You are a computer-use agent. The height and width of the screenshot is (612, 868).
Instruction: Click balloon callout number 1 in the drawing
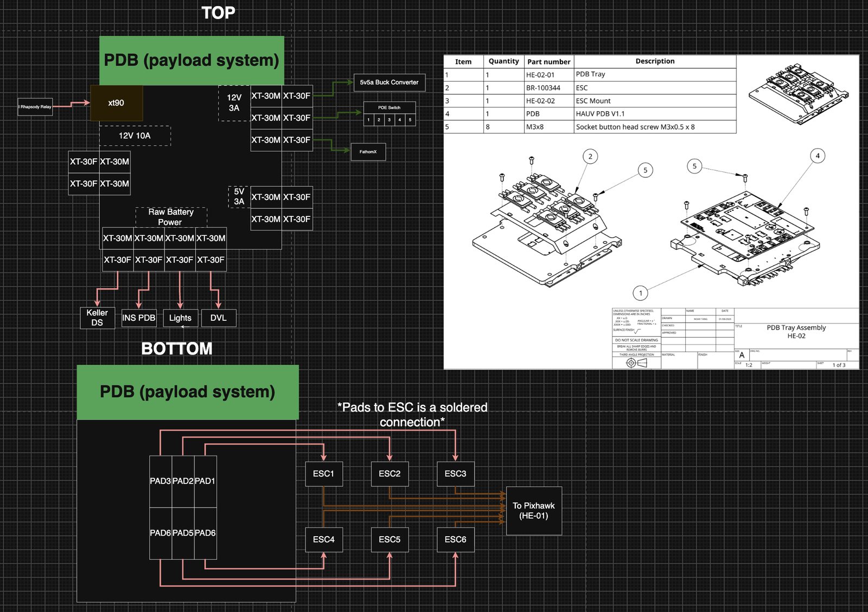pos(641,293)
